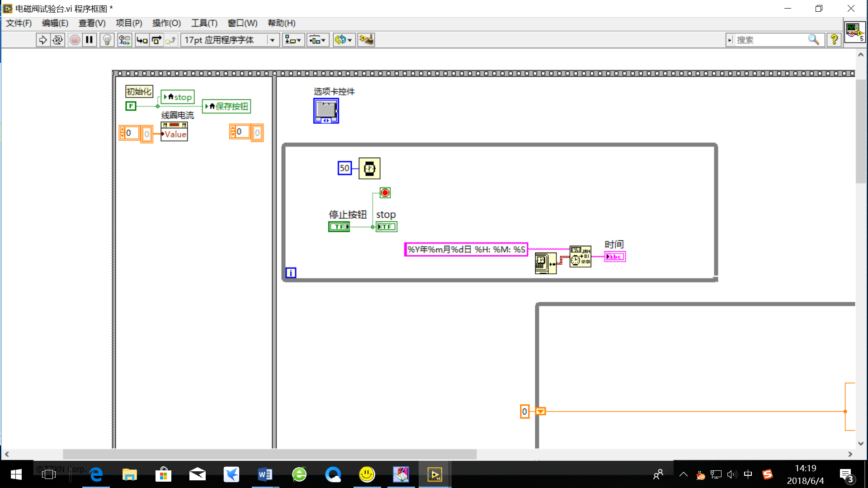Click the Clean Up Diagram icon
Image resolution: width=868 pixels, height=488 pixels.
pyautogui.click(x=366, y=40)
